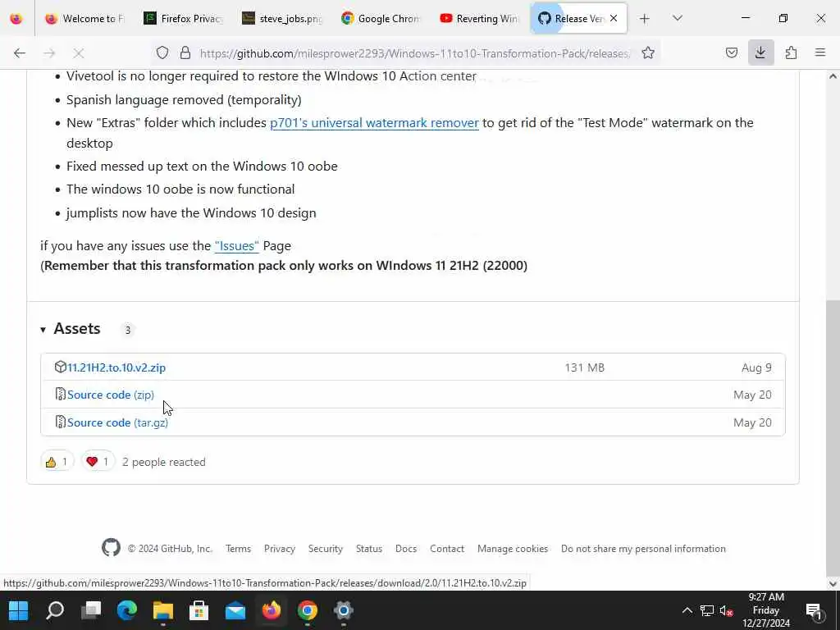Click the GitHub logo in footer
Screen dimensions: 840x630
click(x=111, y=547)
